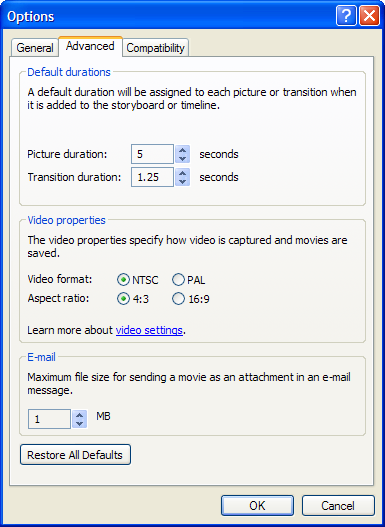Focus the Picture duration input field
385x527 pixels.
pyautogui.click(x=152, y=154)
